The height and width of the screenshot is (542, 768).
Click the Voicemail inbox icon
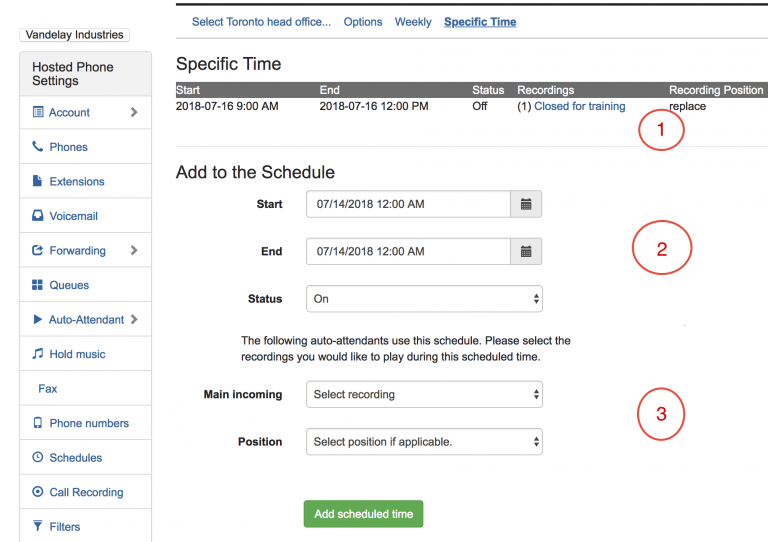[x=38, y=215]
